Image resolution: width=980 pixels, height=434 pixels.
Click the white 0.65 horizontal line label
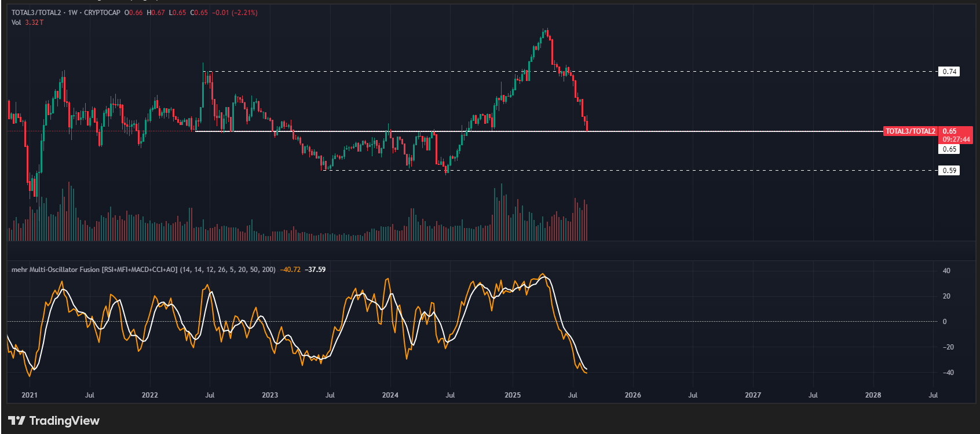tap(949, 149)
